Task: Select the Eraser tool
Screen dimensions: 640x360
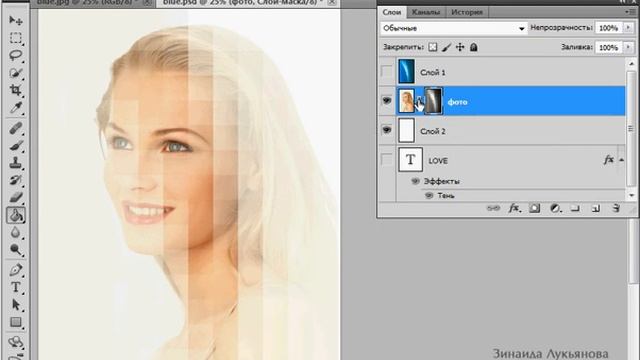Action: 16,198
